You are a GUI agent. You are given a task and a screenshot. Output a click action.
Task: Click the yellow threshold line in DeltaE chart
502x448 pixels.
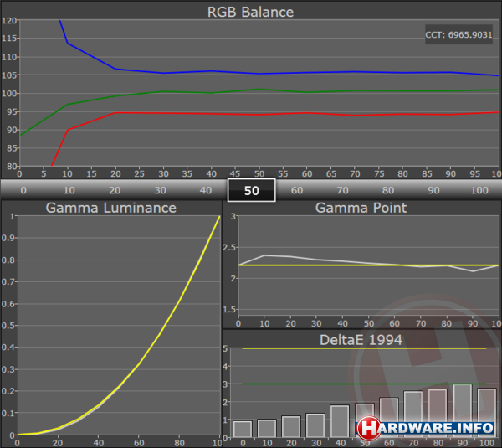[x=364, y=348]
